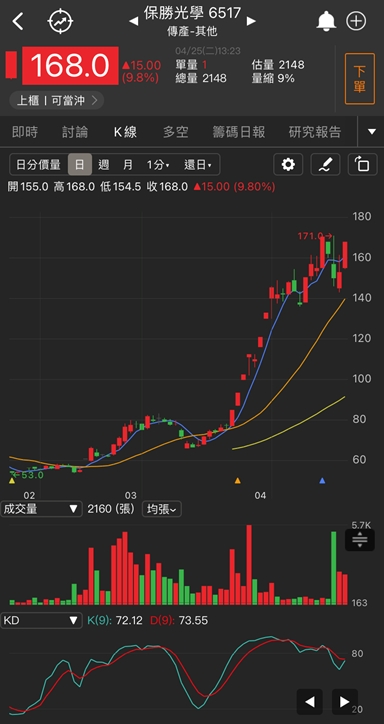Select 週 weekly period

pyautogui.click(x=104, y=164)
